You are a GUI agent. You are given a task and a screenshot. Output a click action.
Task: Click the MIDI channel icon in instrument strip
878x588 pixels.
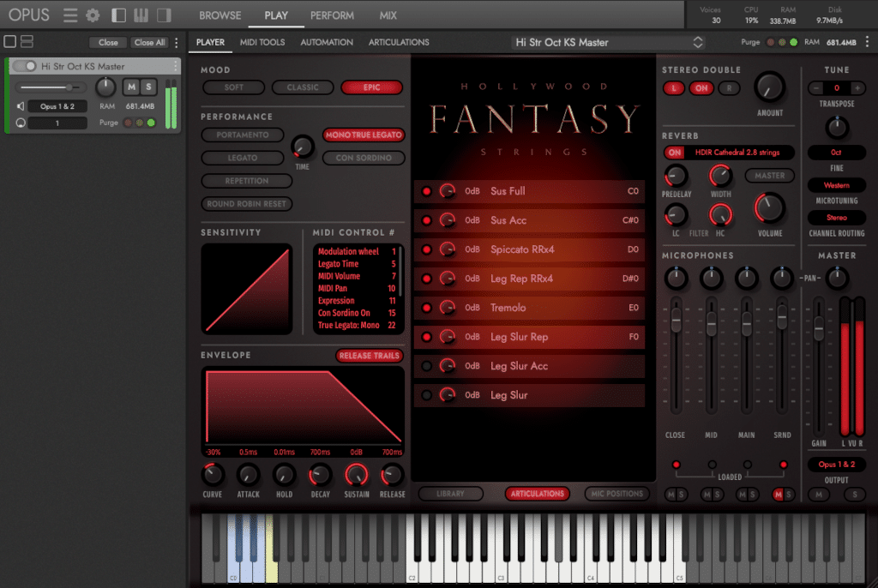21,123
